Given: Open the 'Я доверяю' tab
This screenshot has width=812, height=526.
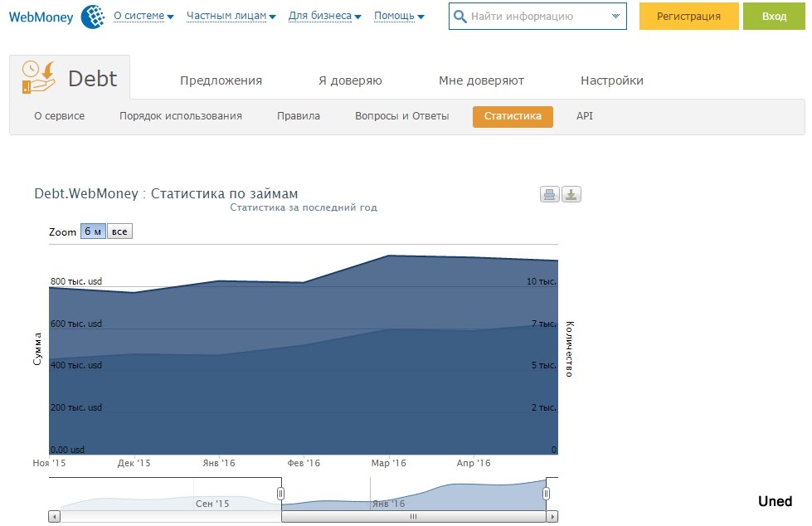Looking at the screenshot, I should [350, 80].
